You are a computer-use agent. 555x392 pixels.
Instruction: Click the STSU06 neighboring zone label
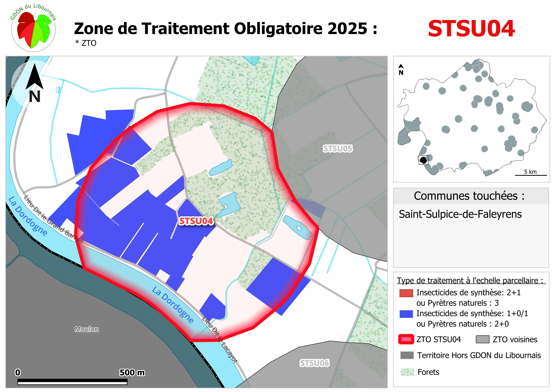pos(314,363)
